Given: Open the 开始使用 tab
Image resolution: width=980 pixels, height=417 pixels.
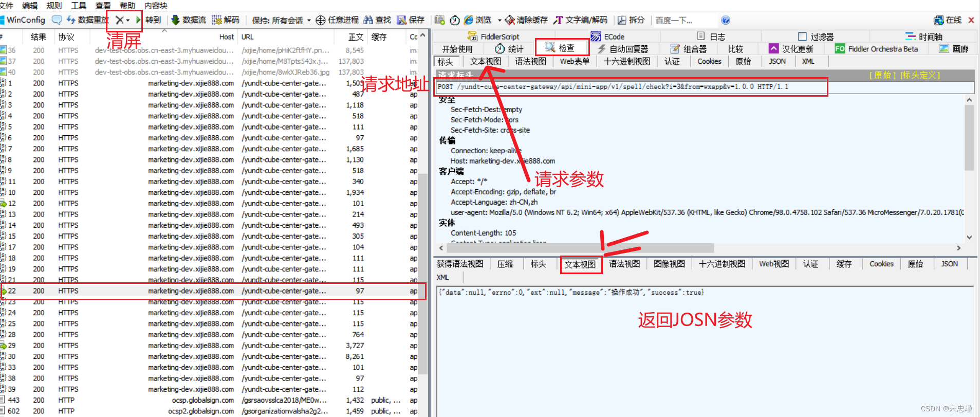Looking at the screenshot, I should 457,49.
